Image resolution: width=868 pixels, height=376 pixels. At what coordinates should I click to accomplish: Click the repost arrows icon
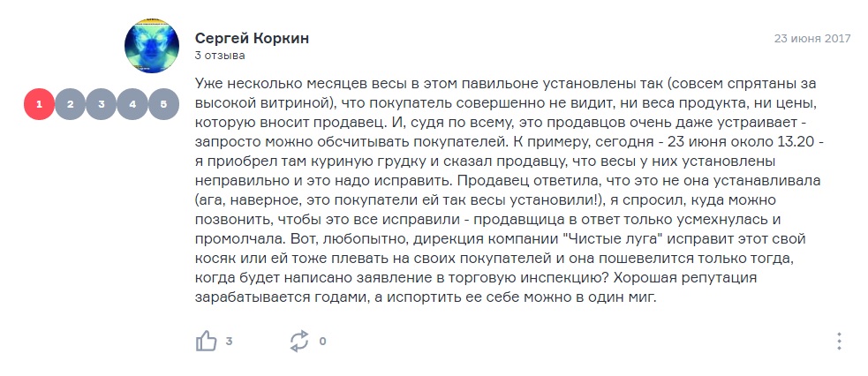tap(299, 342)
